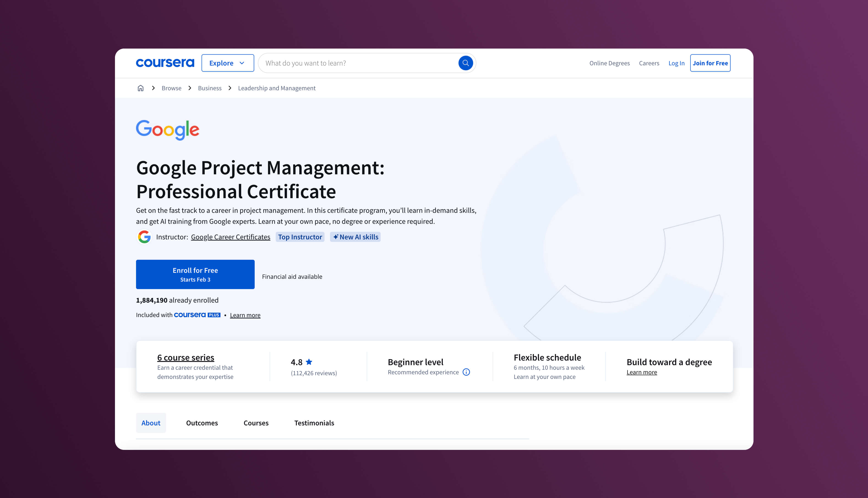Open the 6 course series link
The height and width of the screenshot is (498, 868).
click(186, 357)
